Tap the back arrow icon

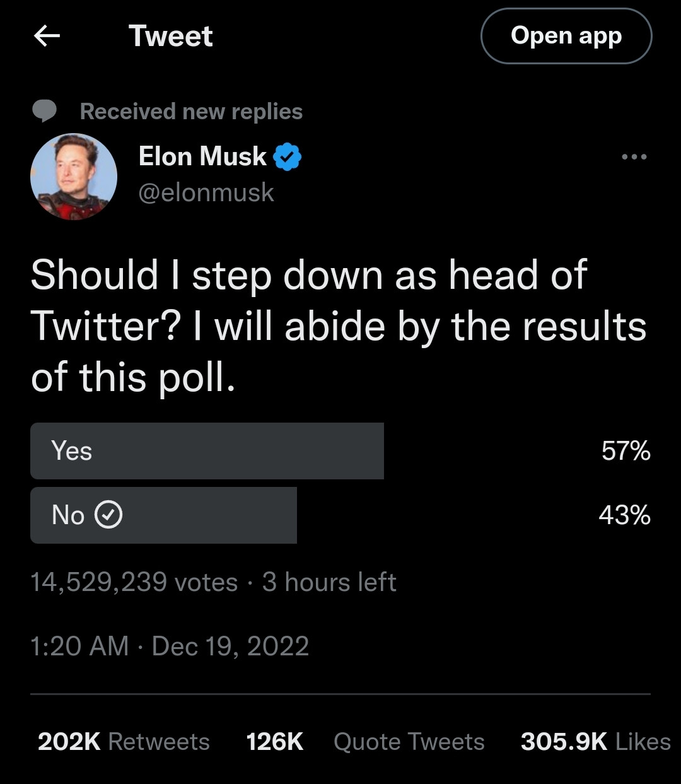(x=47, y=36)
